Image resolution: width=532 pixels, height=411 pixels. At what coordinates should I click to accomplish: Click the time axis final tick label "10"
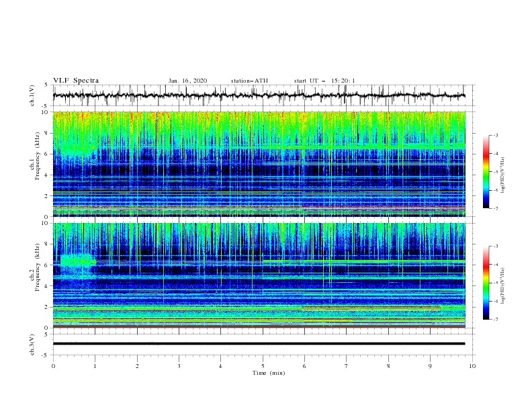tap(472, 366)
